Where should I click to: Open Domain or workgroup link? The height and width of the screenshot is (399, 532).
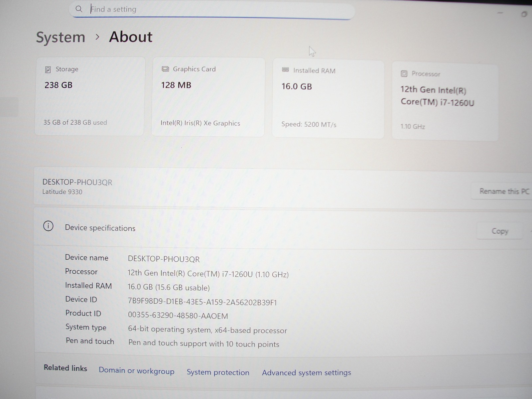pyautogui.click(x=136, y=371)
